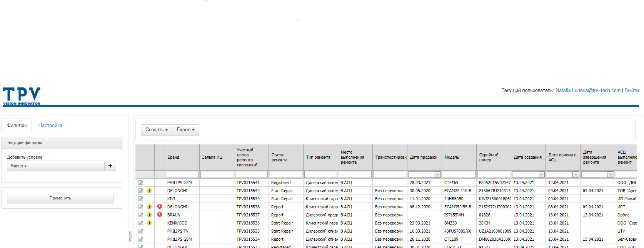
Task: Switch to the Настройка tab
Action: [50, 126]
